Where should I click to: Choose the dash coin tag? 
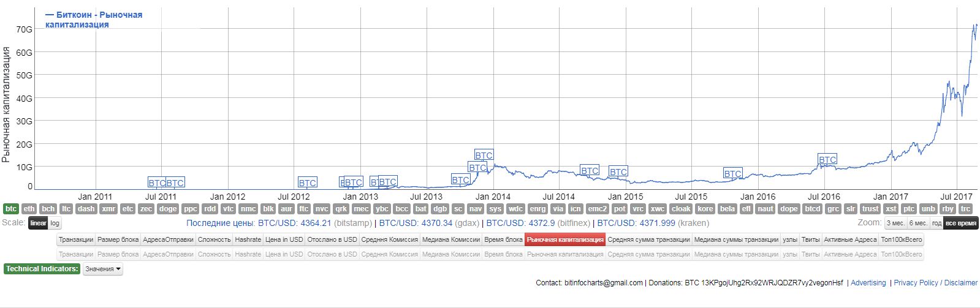(x=86, y=209)
